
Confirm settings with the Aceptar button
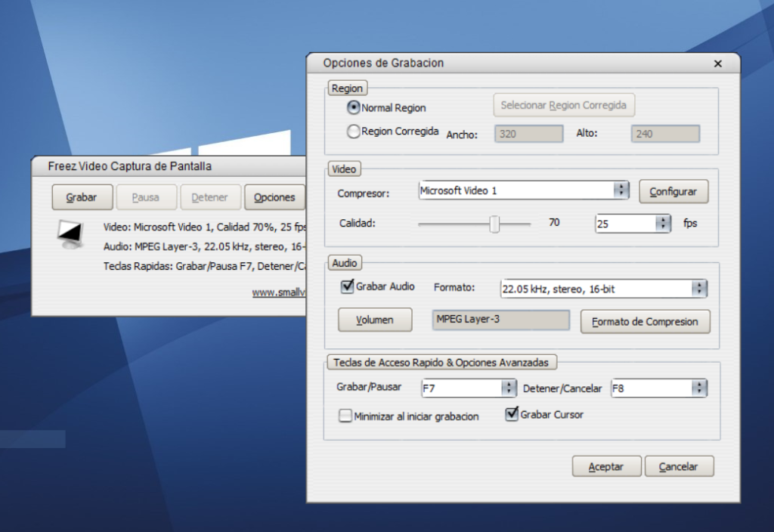click(x=605, y=466)
